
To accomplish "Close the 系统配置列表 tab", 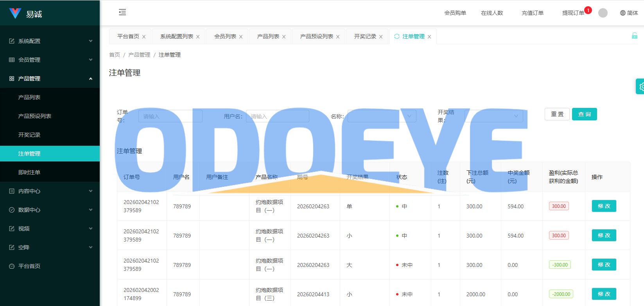I will pyautogui.click(x=198, y=37).
